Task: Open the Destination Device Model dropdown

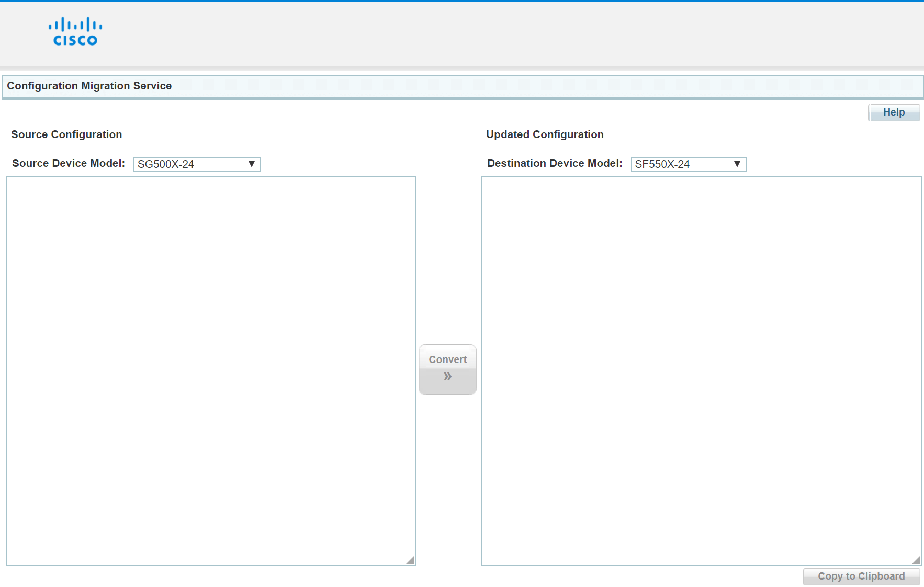Action: coord(689,164)
